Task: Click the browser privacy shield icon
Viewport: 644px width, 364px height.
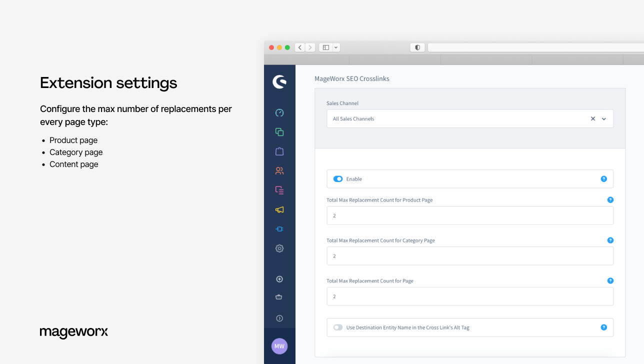Action: (x=417, y=47)
